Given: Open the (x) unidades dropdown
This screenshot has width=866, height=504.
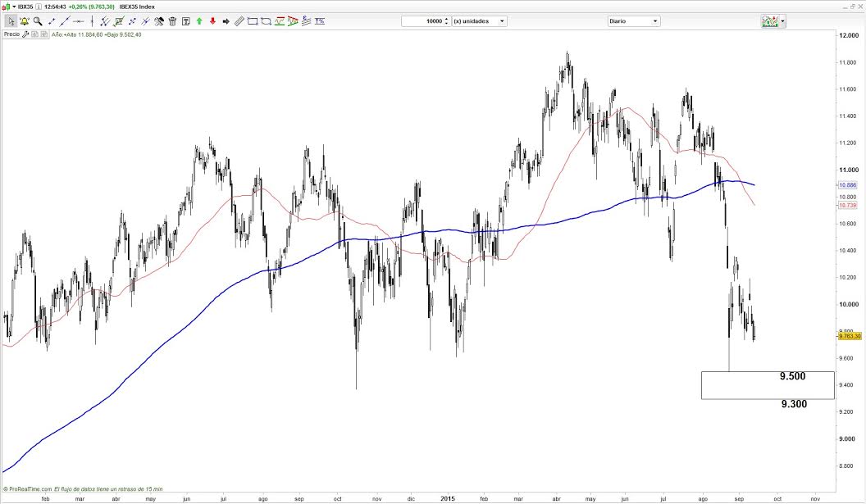Looking at the screenshot, I should pos(480,21).
